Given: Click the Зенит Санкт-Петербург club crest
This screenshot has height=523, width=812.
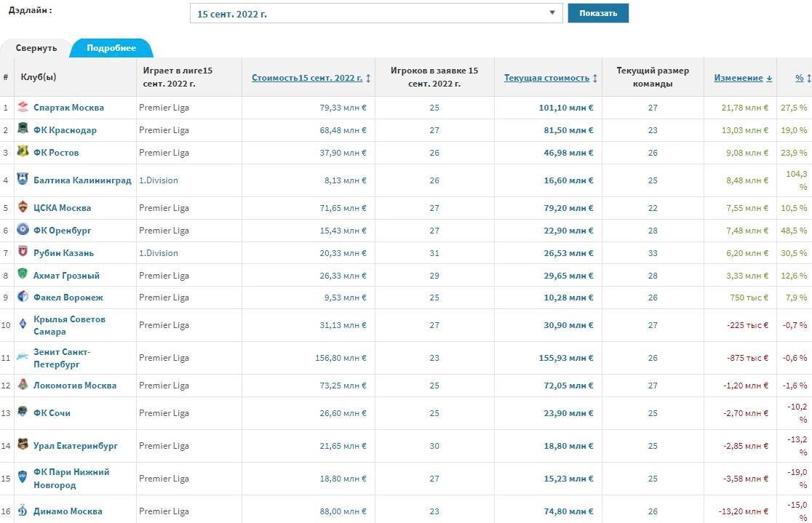Looking at the screenshot, I should click(23, 356).
